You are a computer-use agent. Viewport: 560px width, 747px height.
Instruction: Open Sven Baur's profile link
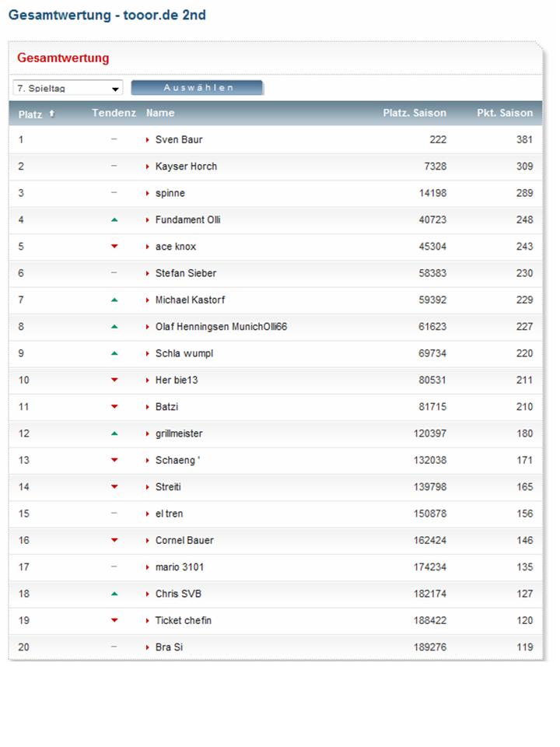pyautogui.click(x=179, y=140)
